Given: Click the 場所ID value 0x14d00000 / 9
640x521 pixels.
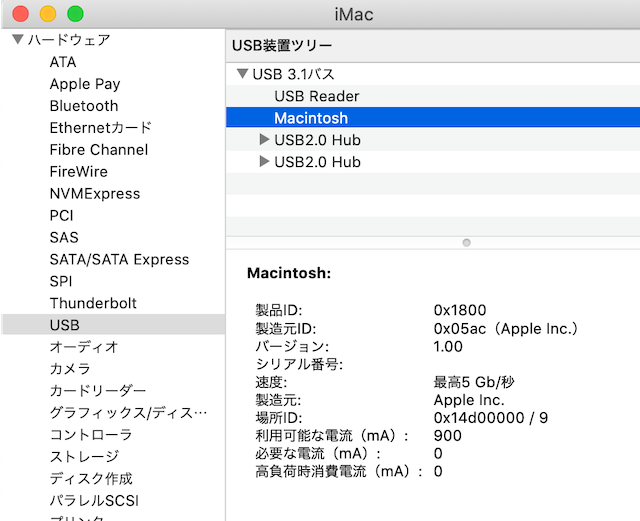Looking at the screenshot, I should pos(491,418).
